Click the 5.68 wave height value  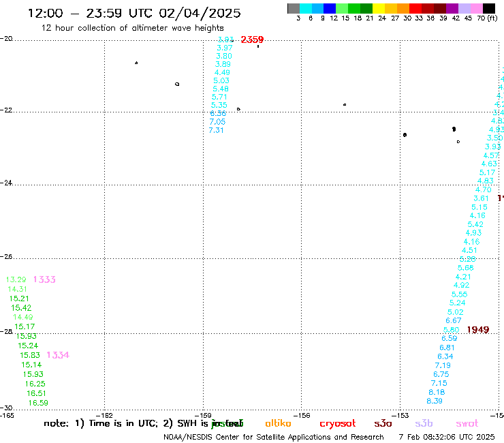[466, 268]
